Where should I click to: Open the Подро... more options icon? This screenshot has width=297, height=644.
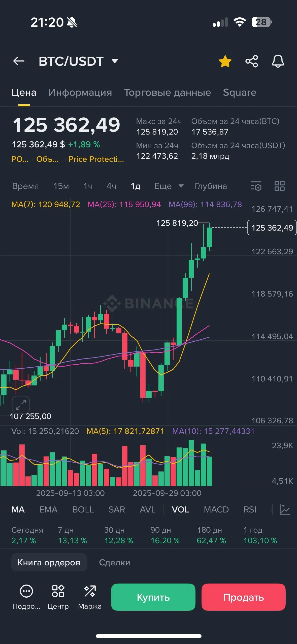click(x=26, y=597)
